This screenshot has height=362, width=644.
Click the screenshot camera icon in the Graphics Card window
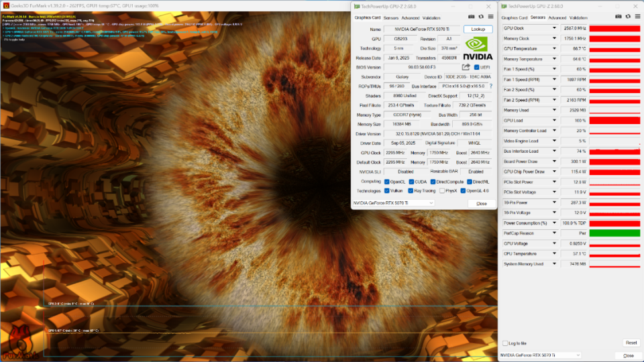click(471, 17)
